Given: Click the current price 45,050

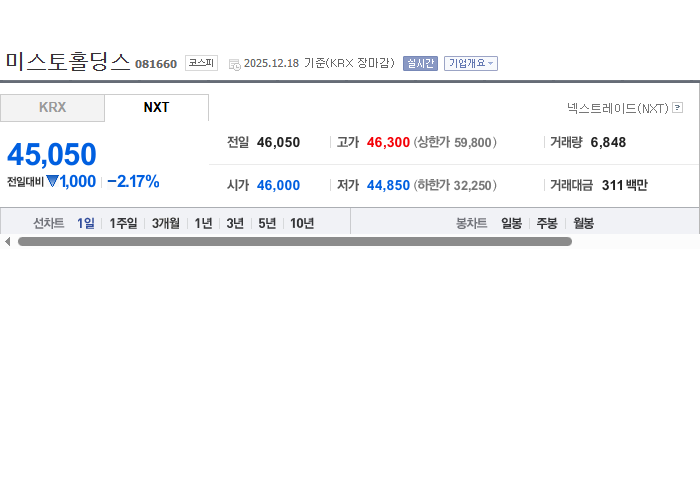Looking at the screenshot, I should point(52,154).
